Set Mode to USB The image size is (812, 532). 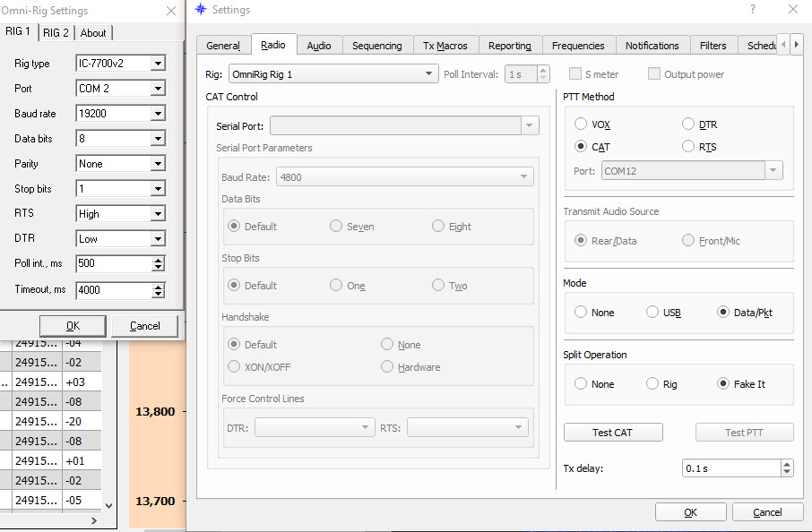(x=652, y=312)
